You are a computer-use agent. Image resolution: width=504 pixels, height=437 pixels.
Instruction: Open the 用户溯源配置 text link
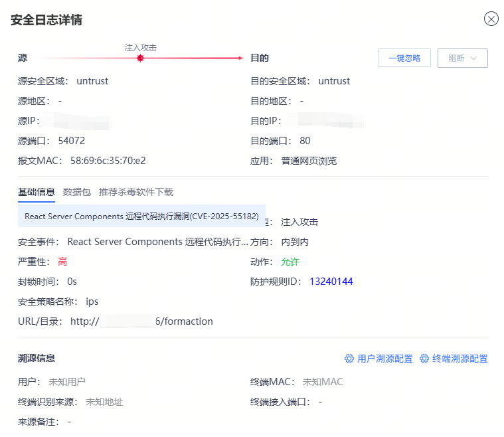pyautogui.click(x=384, y=359)
